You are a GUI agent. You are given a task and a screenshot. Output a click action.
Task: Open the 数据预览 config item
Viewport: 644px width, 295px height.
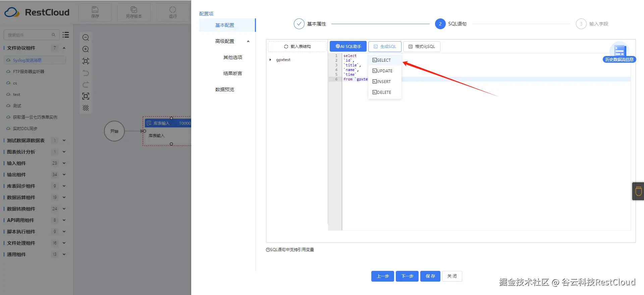(225, 90)
